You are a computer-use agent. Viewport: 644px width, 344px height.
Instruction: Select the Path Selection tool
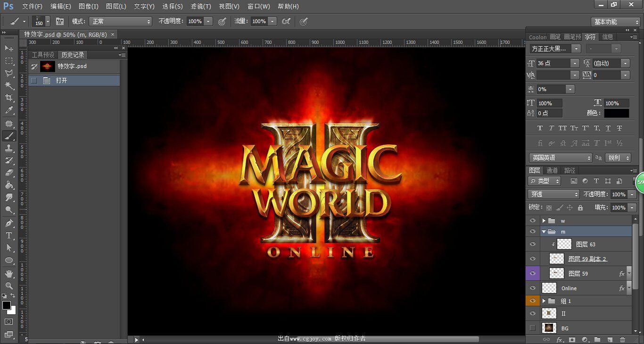[9, 247]
